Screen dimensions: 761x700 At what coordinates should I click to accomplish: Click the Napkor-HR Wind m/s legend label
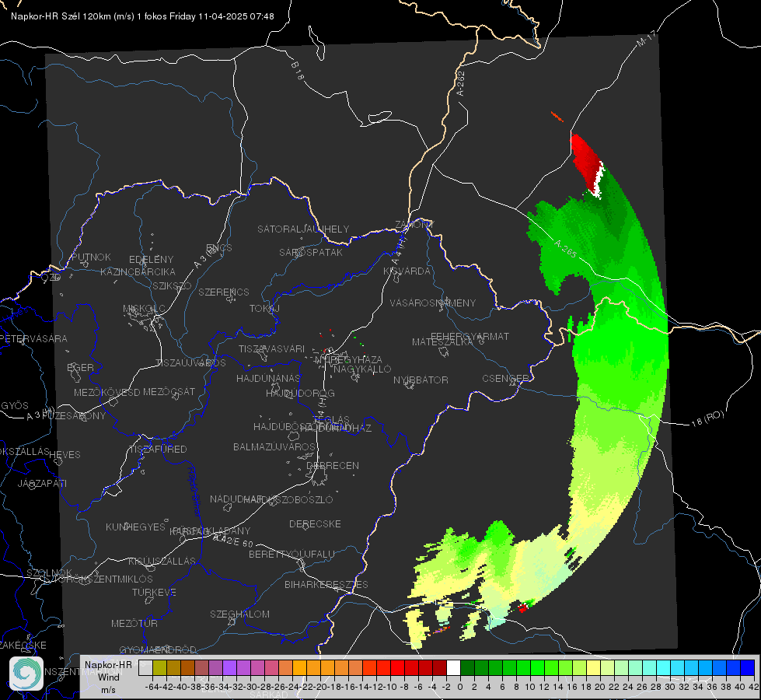coord(108,677)
